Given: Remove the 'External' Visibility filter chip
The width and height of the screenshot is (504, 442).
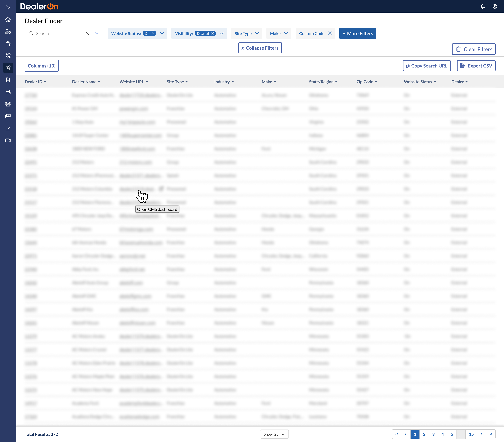Looking at the screenshot, I should click(x=212, y=33).
